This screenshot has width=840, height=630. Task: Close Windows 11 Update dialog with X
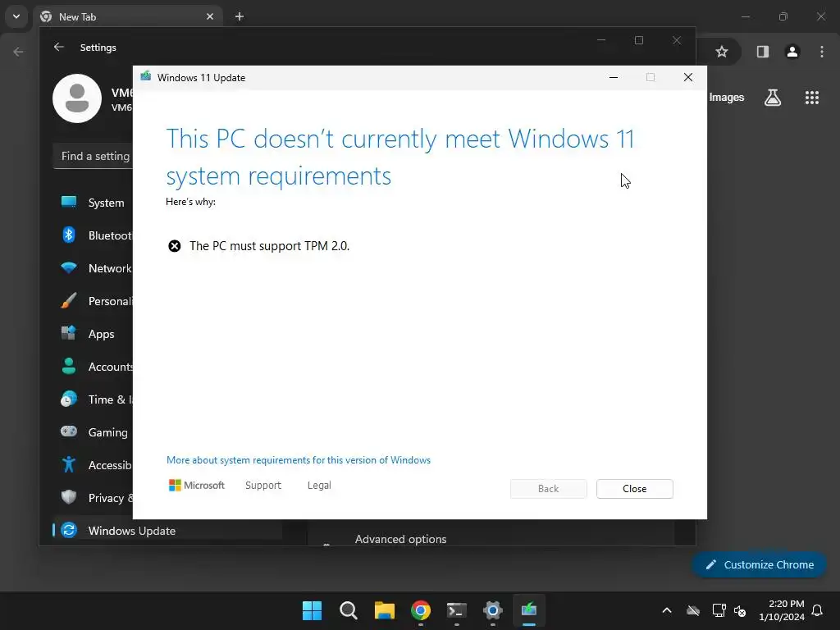pos(688,77)
